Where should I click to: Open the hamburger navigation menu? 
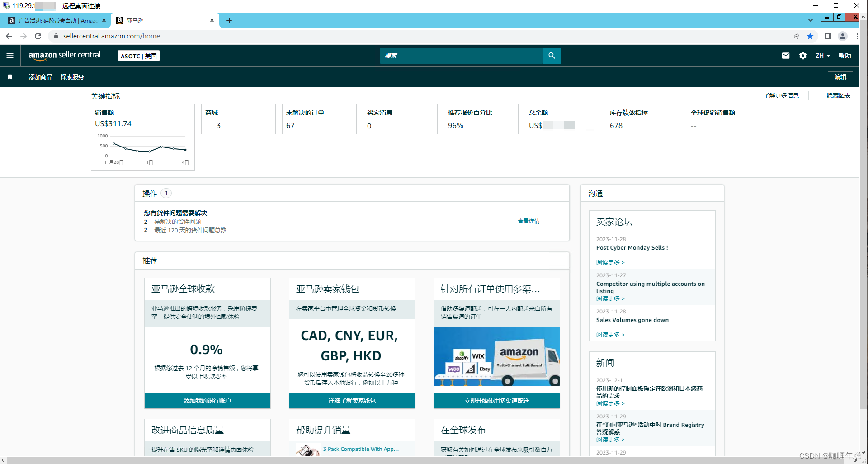[10, 56]
